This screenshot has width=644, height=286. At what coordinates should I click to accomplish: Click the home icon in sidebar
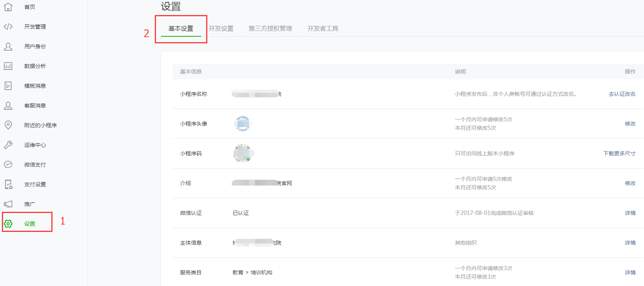[8, 7]
